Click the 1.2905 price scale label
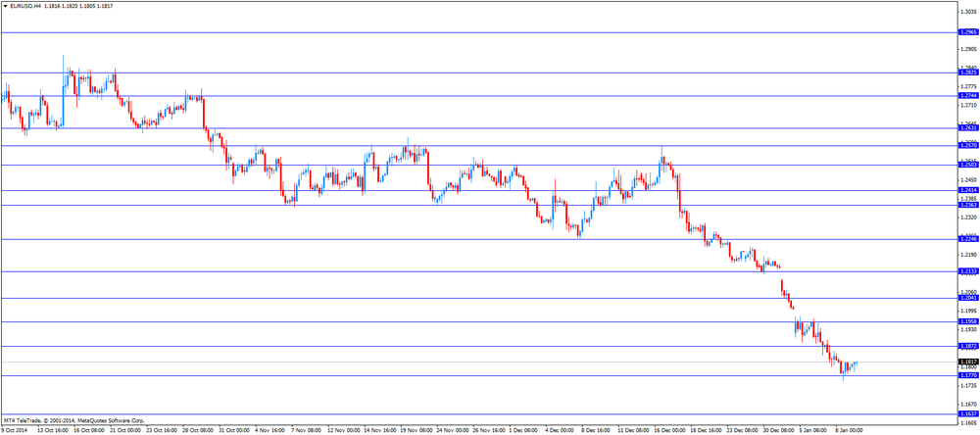Viewport: 980px width, 435px height. [x=968, y=49]
